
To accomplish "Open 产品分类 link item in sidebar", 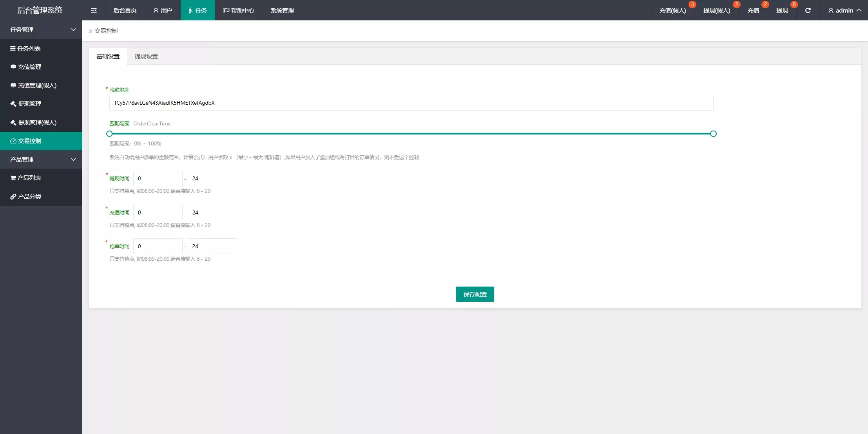I will point(29,196).
